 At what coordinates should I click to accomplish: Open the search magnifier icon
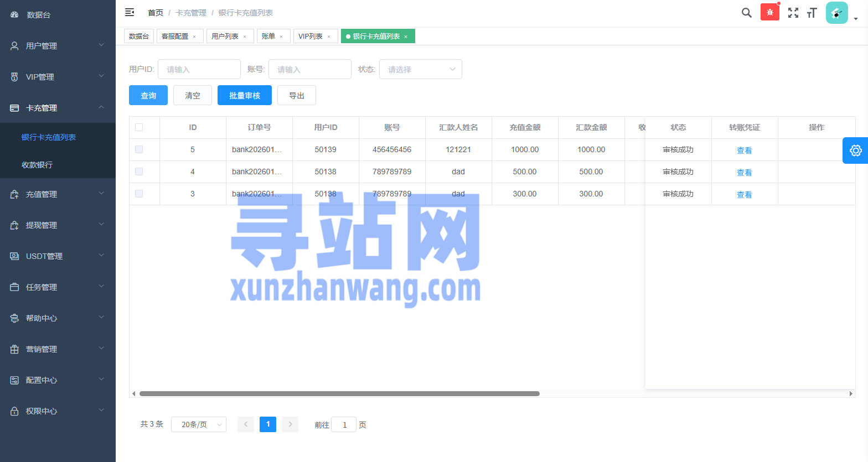pos(746,13)
